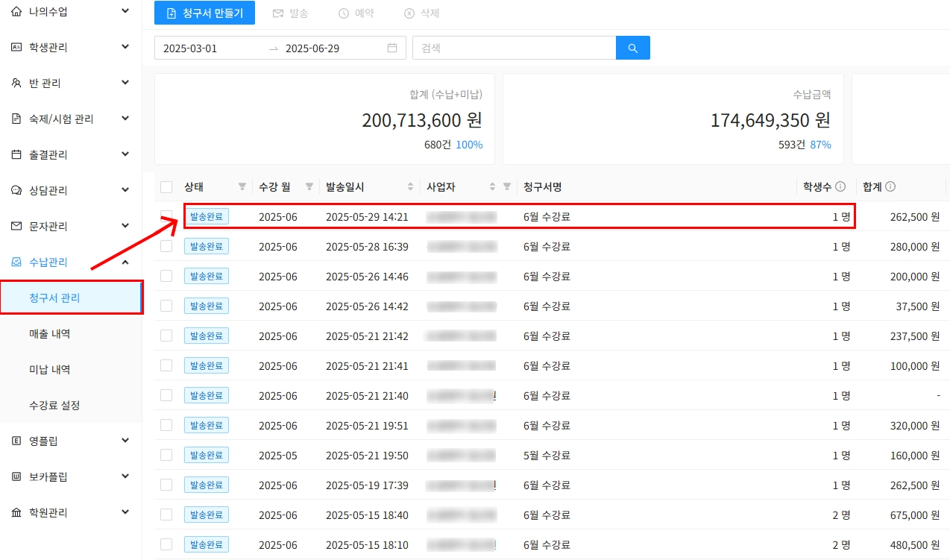Image resolution: width=950 pixels, height=560 pixels.
Task: Sort by 발송일시 column arrows
Action: [410, 186]
